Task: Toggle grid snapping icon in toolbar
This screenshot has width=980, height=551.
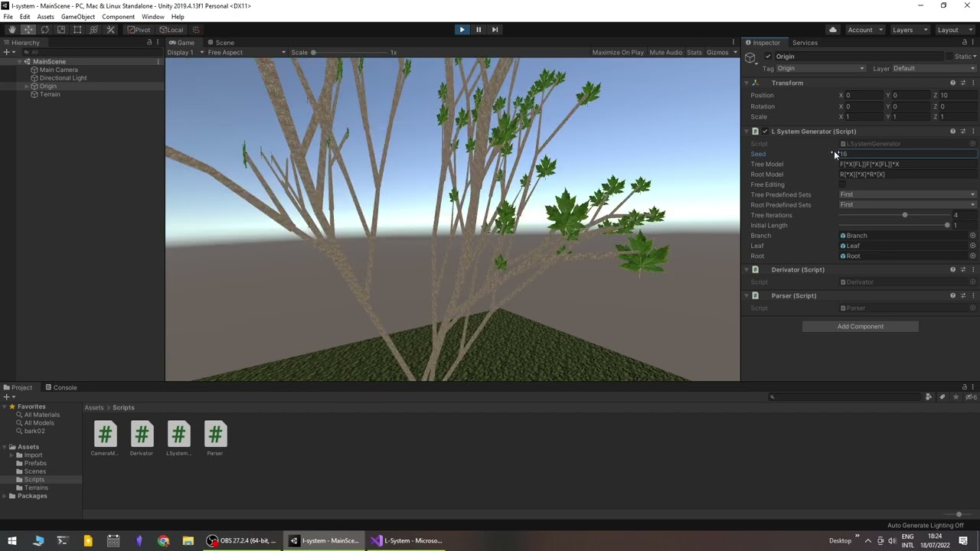Action: coord(196,30)
